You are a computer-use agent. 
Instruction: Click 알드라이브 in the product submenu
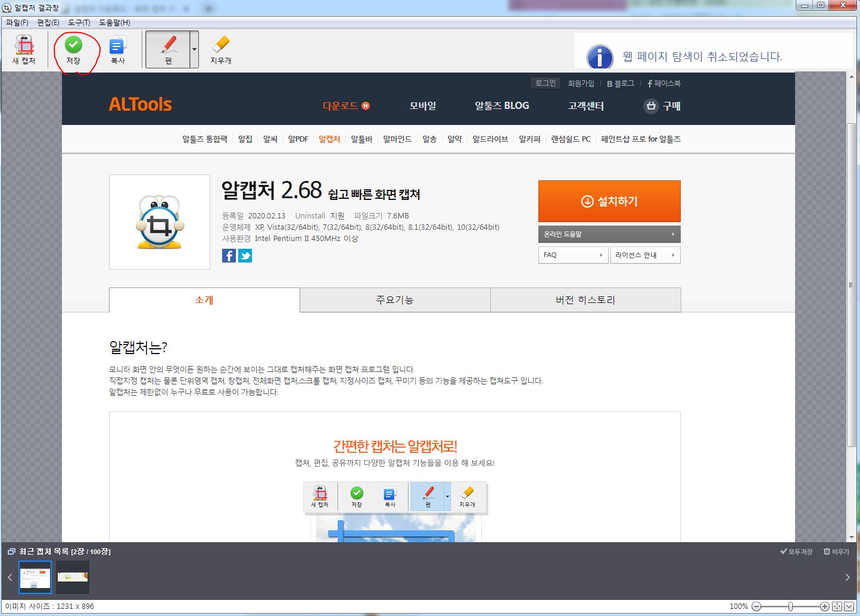[490, 139]
